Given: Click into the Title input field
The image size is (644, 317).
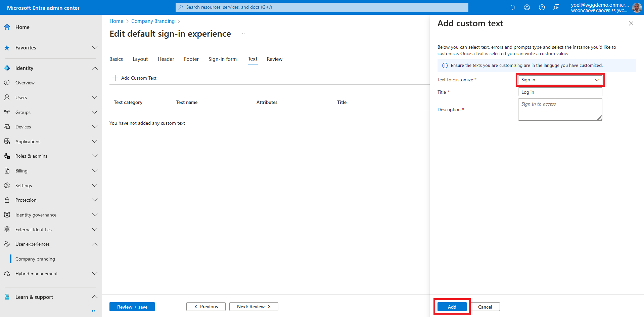Looking at the screenshot, I should (x=560, y=92).
